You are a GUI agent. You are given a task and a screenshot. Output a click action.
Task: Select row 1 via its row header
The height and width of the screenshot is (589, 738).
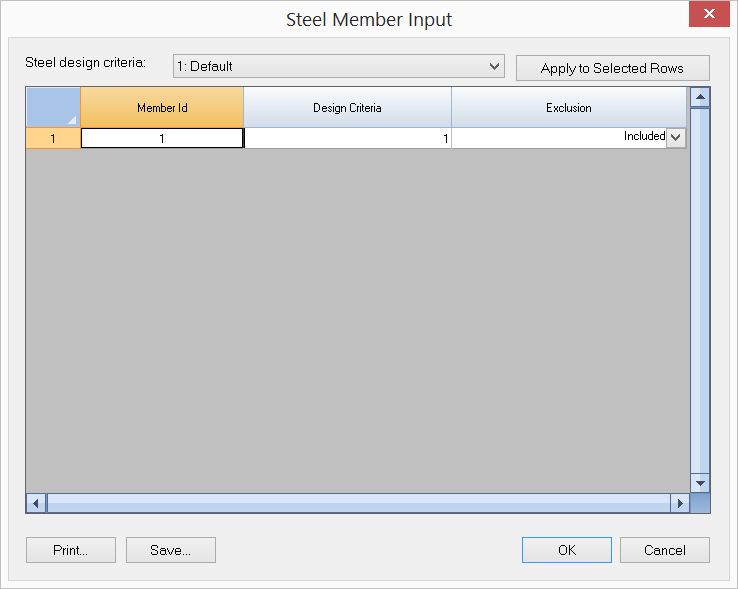pyautogui.click(x=53, y=139)
